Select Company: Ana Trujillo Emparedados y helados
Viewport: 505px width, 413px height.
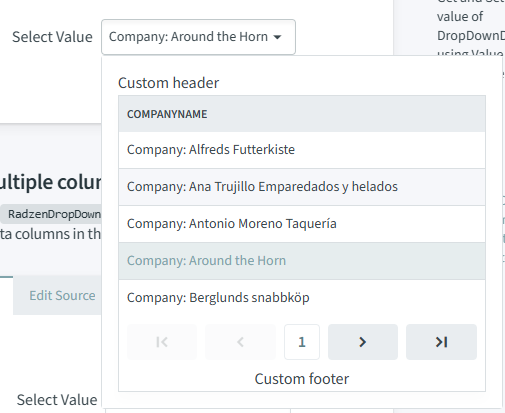[302, 187]
